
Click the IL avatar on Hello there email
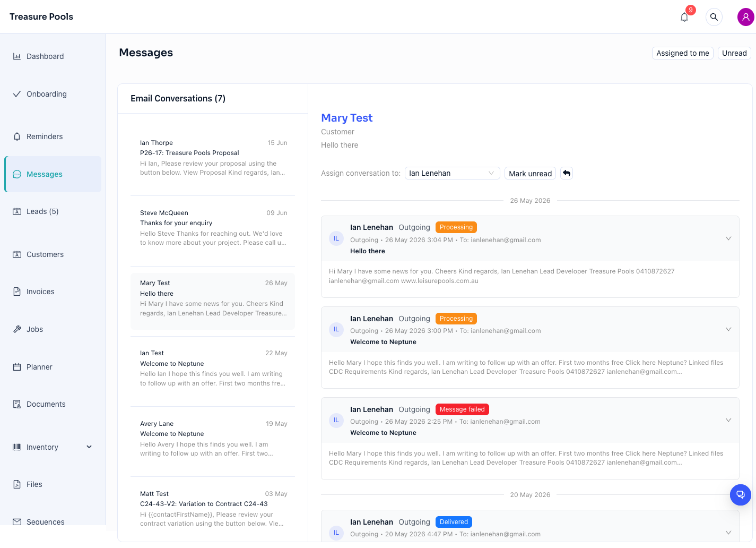336,238
